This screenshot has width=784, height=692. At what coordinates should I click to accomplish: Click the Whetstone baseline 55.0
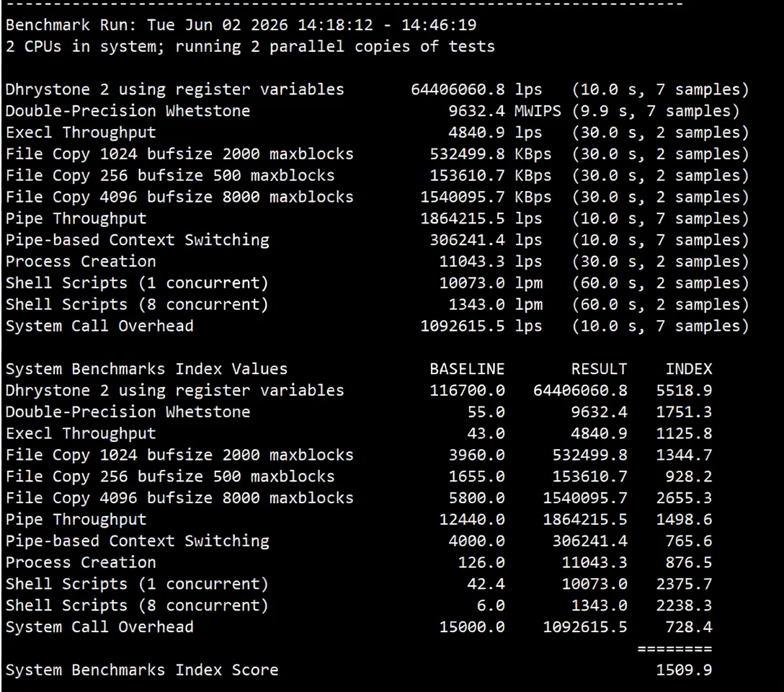coord(486,412)
